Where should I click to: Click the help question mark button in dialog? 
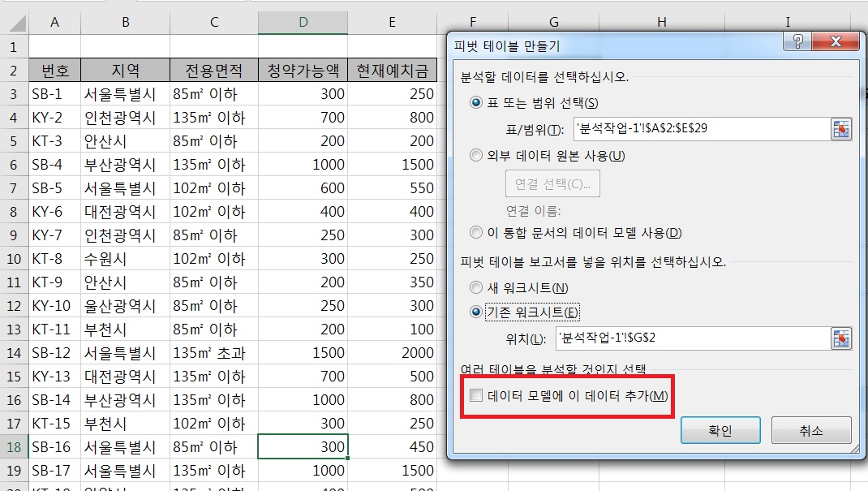[798, 42]
